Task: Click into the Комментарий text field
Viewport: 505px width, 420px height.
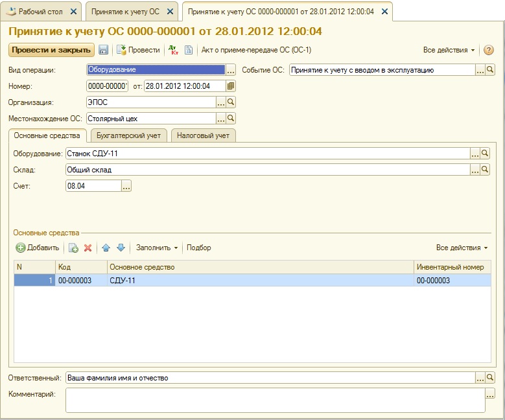Action: click(x=272, y=400)
